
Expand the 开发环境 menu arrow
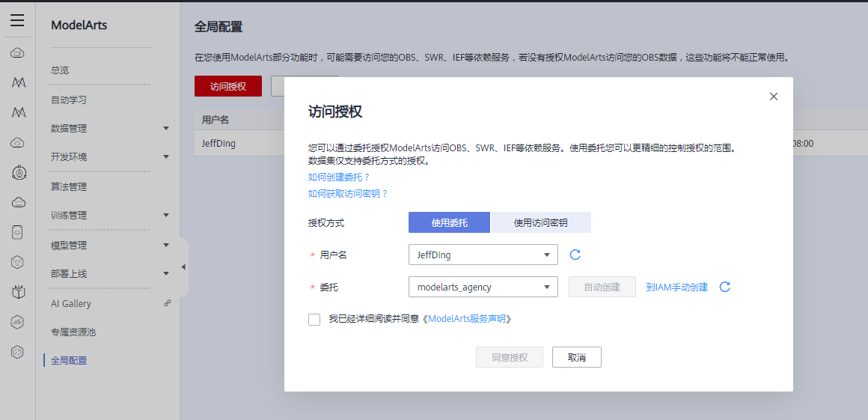166,156
